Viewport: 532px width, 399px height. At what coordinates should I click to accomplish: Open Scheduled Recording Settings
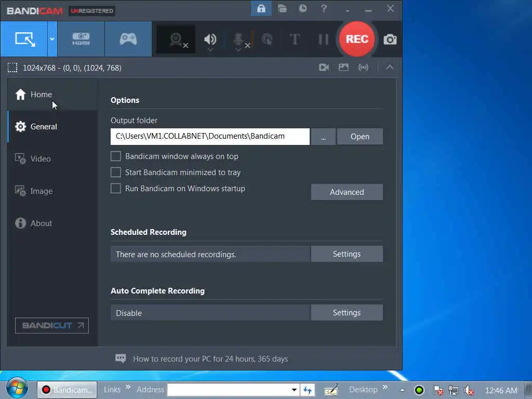click(347, 254)
